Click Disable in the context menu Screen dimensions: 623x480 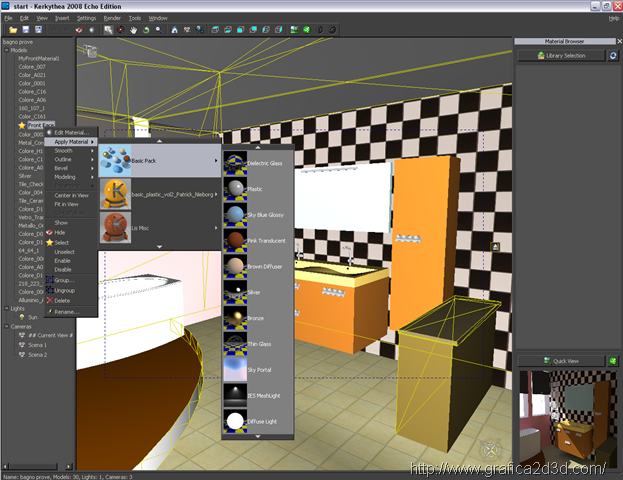point(63,269)
